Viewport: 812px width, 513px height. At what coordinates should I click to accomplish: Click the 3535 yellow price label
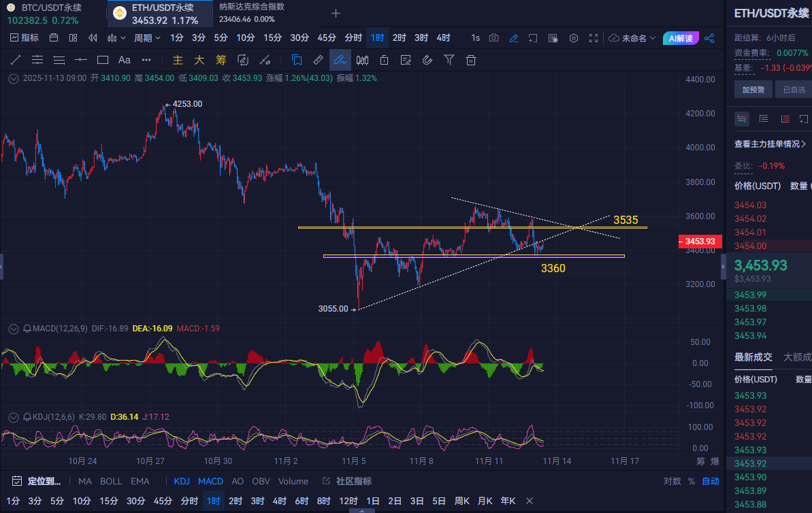pos(625,220)
